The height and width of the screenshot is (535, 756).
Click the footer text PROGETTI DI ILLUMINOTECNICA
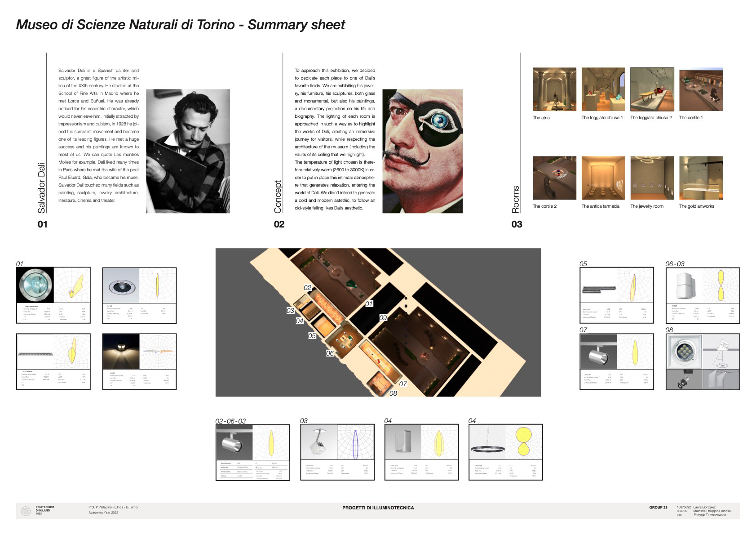[378, 508]
